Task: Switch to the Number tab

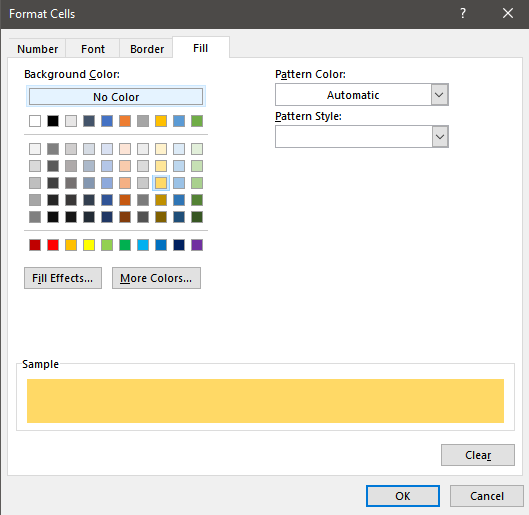Action: tap(37, 49)
